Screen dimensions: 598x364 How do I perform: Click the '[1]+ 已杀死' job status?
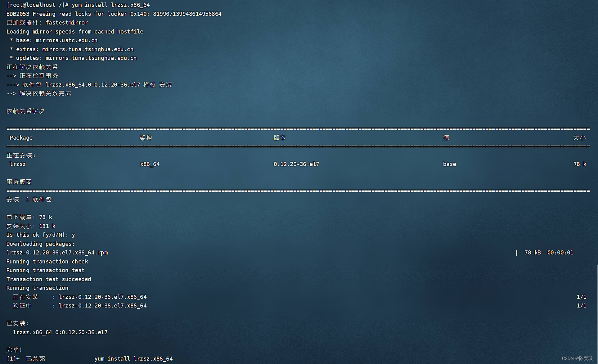[x=26, y=359]
